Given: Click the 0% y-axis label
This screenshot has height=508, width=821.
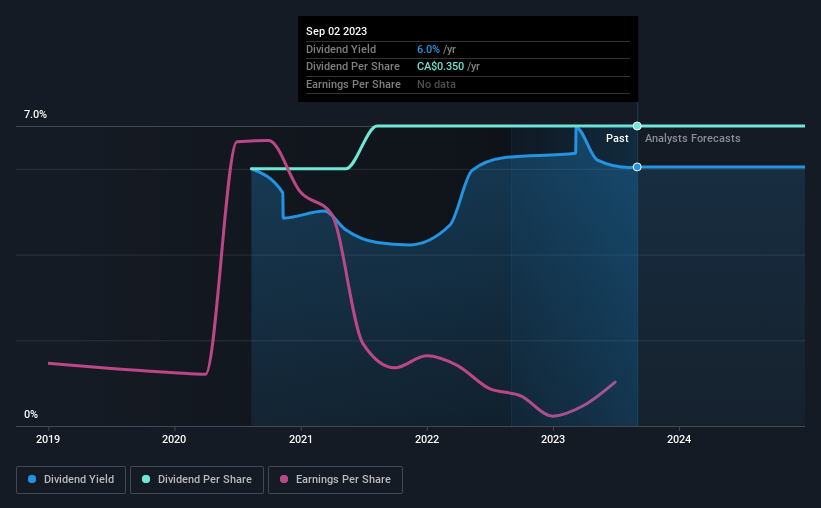Looking at the screenshot, I should click(31, 414).
